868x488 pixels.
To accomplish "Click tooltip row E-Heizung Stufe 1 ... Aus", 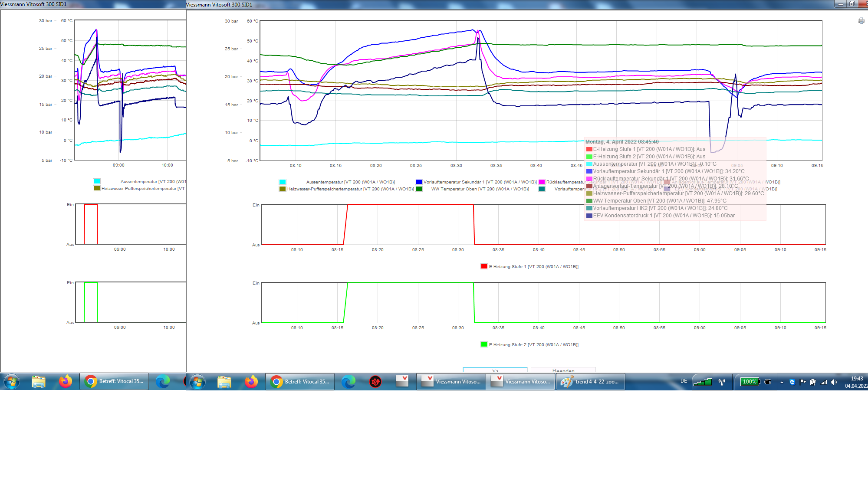I will [646, 149].
